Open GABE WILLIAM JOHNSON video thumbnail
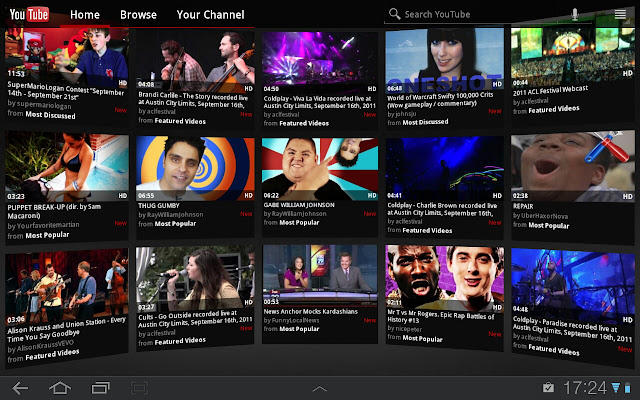This screenshot has height=400, width=640. click(320, 169)
